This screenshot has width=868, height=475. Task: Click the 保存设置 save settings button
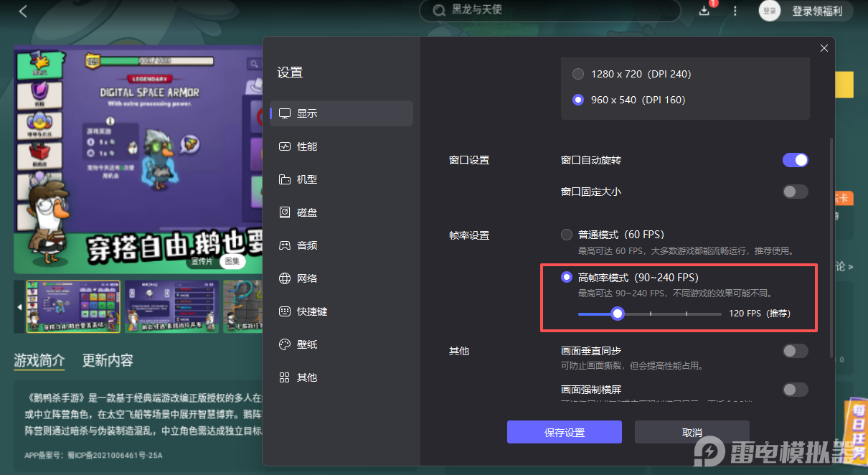[565, 431]
